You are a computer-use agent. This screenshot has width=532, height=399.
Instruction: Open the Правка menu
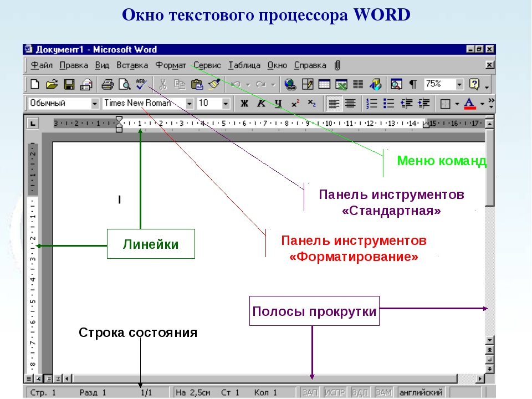[74, 65]
